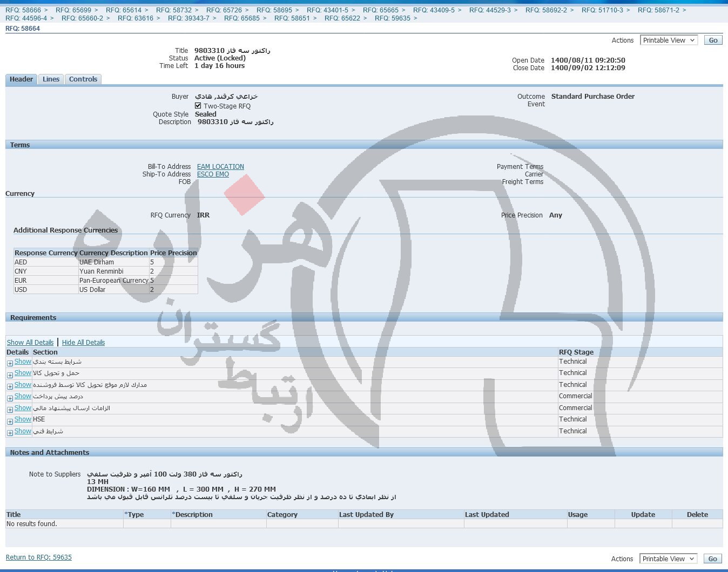Open the ESCO EMO ship-to link
The height and width of the screenshot is (572, 728).
click(213, 174)
